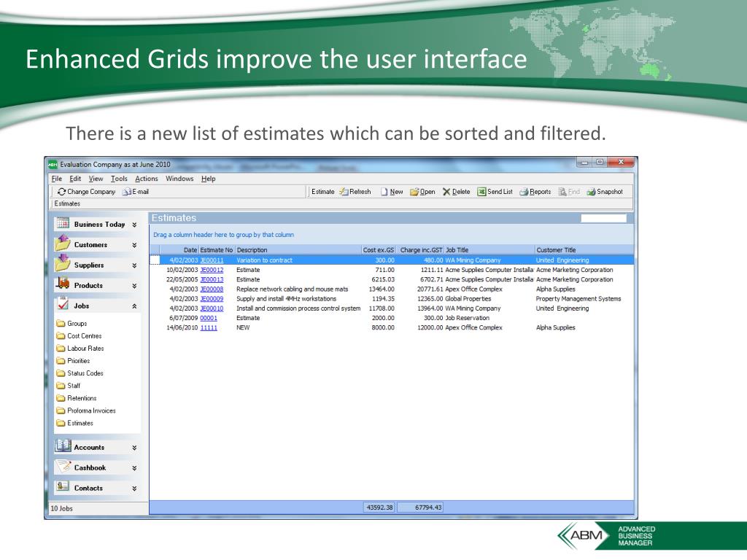Open estimate link JE00010
Image resolution: width=747 pixels, height=560 pixels.
(212, 308)
